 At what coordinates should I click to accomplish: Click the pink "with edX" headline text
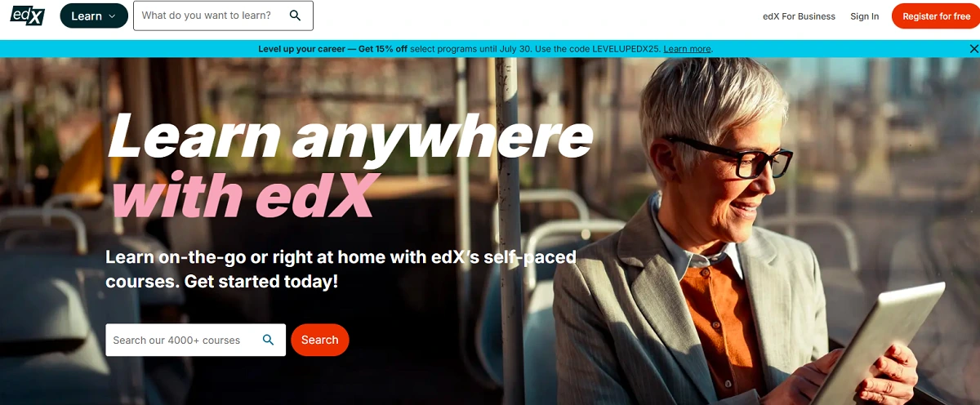242,196
